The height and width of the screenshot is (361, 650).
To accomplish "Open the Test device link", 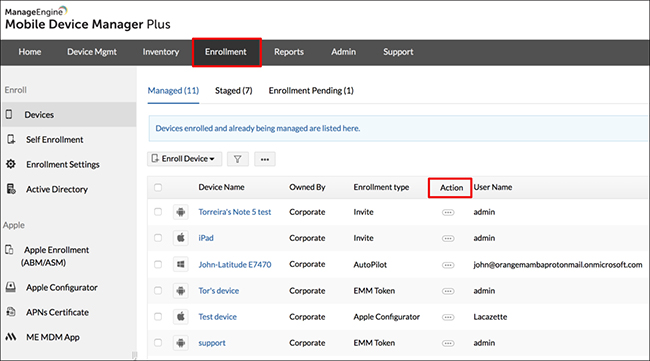I will tap(218, 317).
